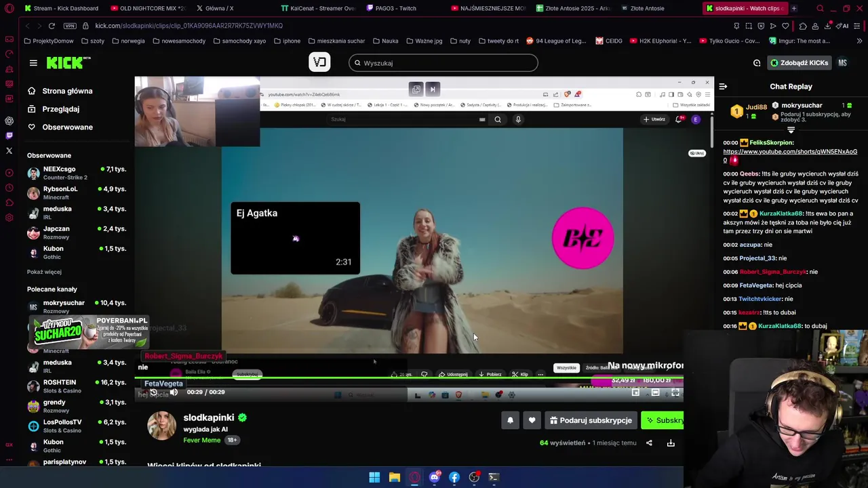Open the Windows Start menu
The image size is (868, 488).
[374, 477]
